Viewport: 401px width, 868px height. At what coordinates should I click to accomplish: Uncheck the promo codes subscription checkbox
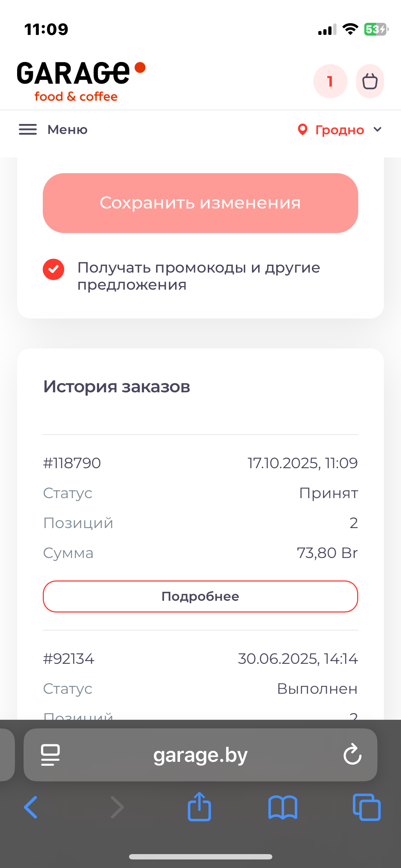(x=53, y=269)
